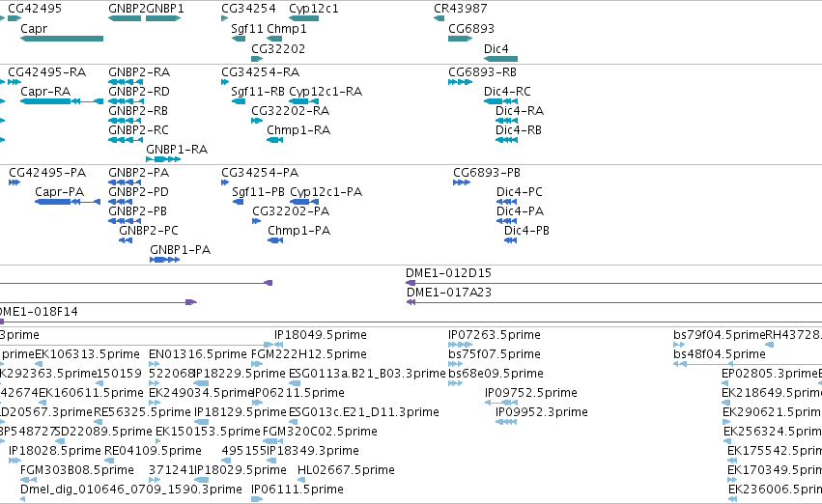Select the Capr-PA protein label

tap(59, 192)
